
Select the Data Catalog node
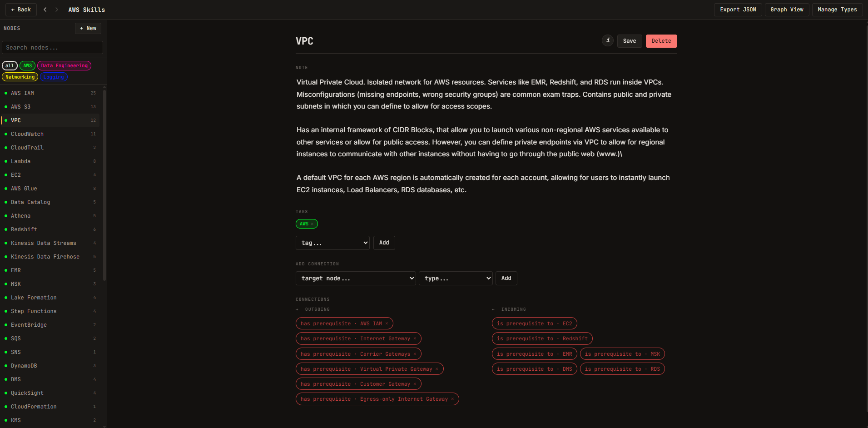(50, 202)
